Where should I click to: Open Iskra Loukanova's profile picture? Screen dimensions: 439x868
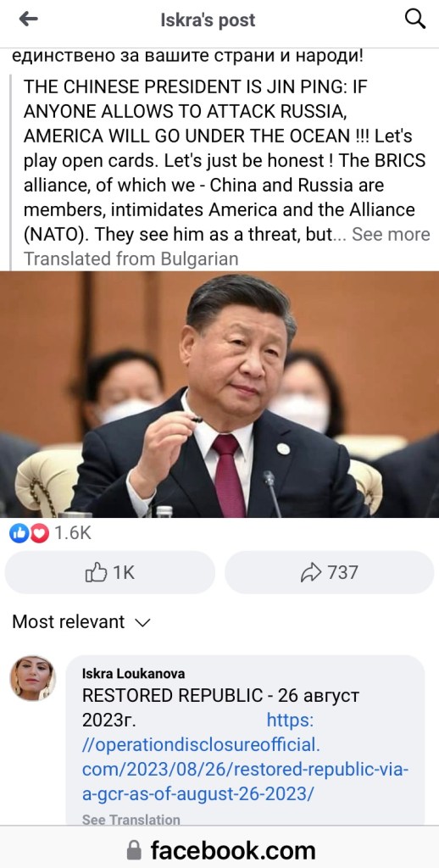click(33, 677)
